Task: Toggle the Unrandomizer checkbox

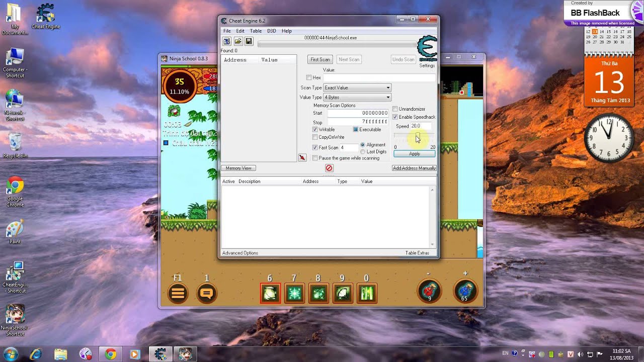Action: tap(395, 109)
